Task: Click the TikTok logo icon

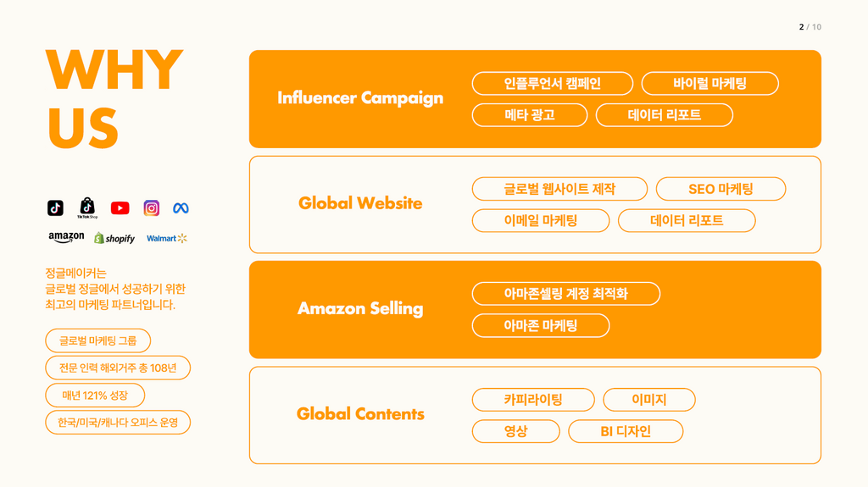Action: pyautogui.click(x=55, y=208)
